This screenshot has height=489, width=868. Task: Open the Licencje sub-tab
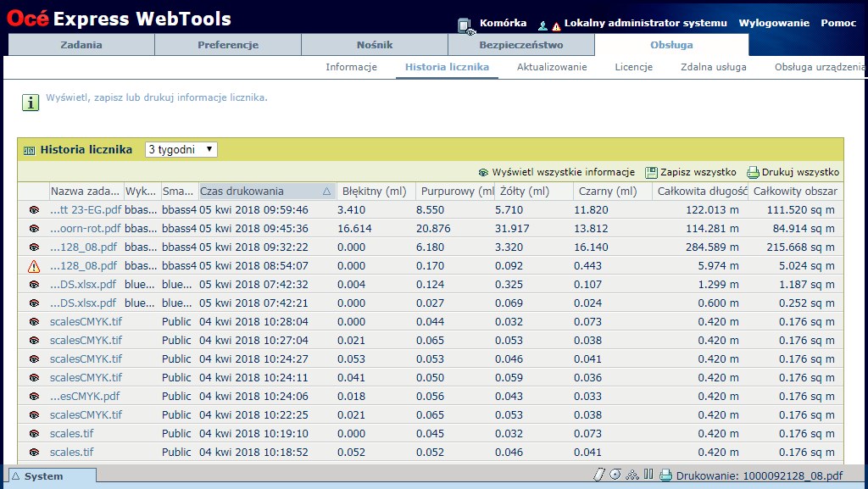click(x=634, y=67)
